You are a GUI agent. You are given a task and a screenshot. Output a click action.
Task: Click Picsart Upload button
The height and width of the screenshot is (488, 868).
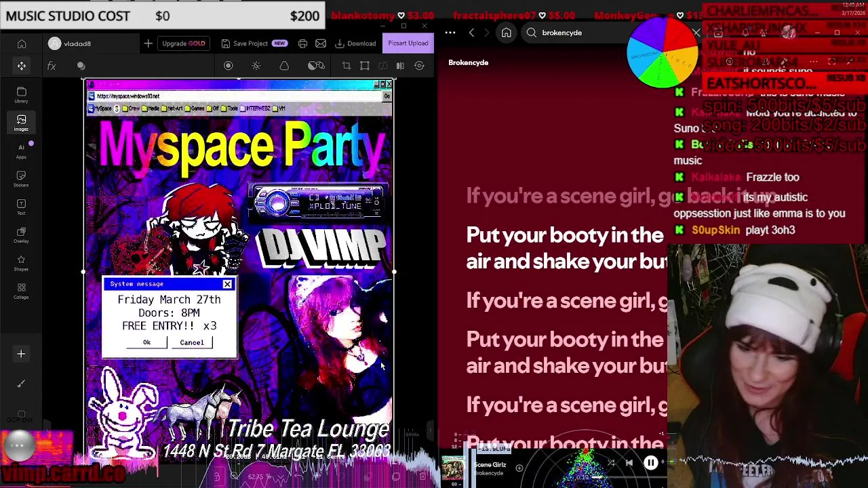(x=408, y=43)
